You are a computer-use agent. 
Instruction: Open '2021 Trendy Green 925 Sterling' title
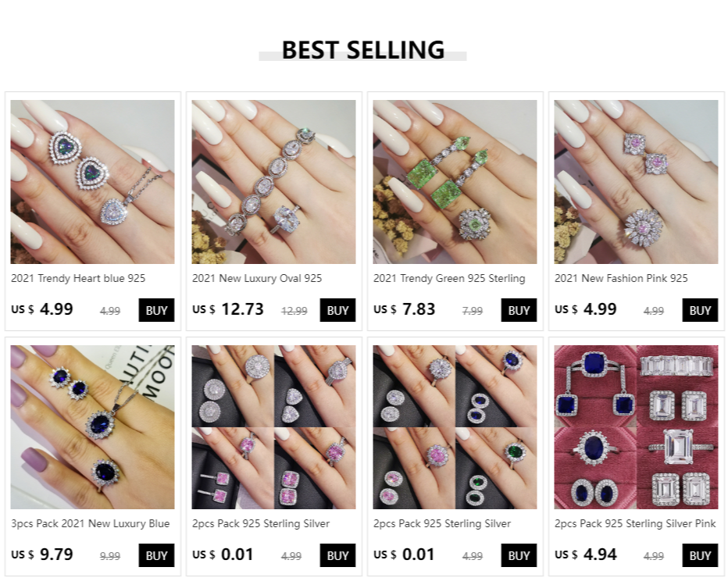click(x=449, y=278)
